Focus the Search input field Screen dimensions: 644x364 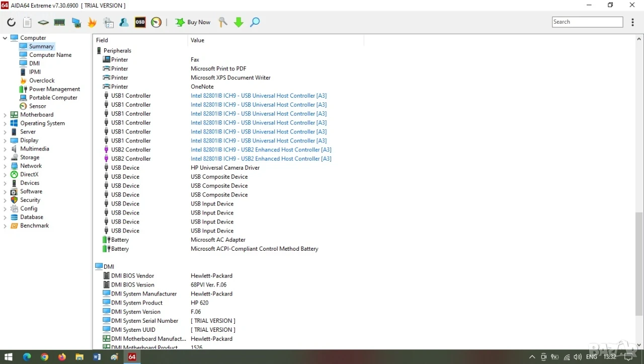(x=588, y=22)
